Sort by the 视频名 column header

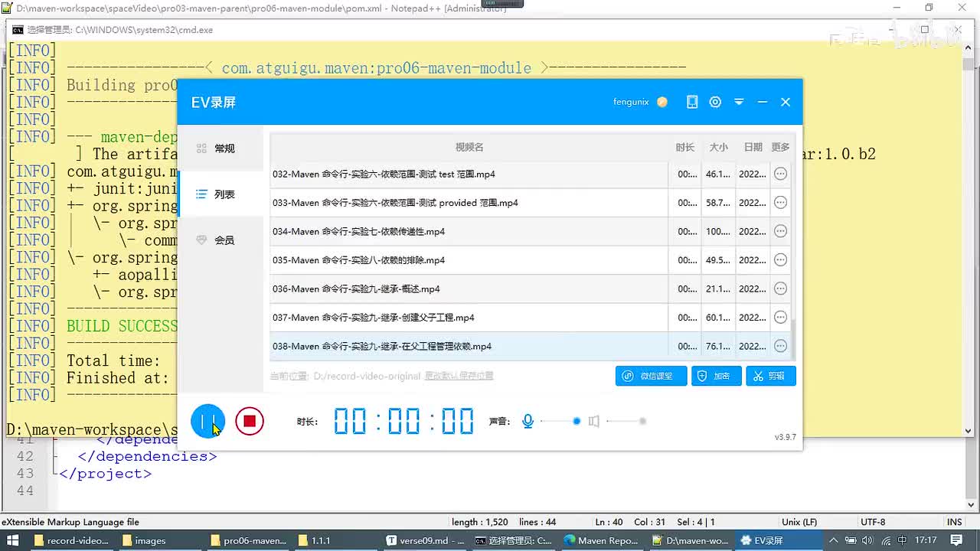[x=469, y=147]
